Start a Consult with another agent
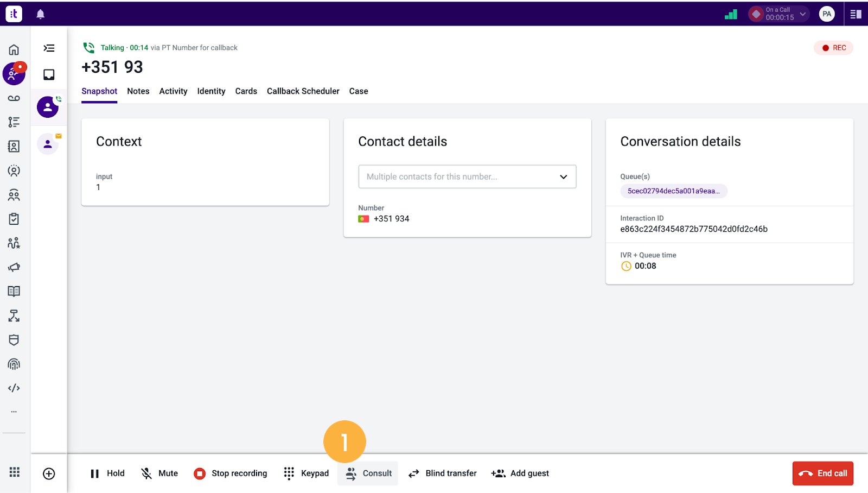868x493 pixels. (x=368, y=473)
